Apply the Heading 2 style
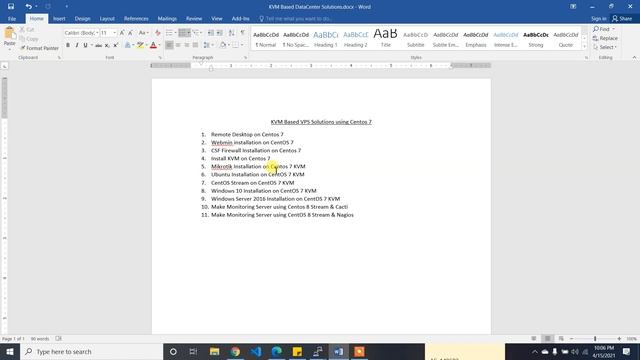The image size is (640, 360). pyautogui.click(x=356, y=39)
